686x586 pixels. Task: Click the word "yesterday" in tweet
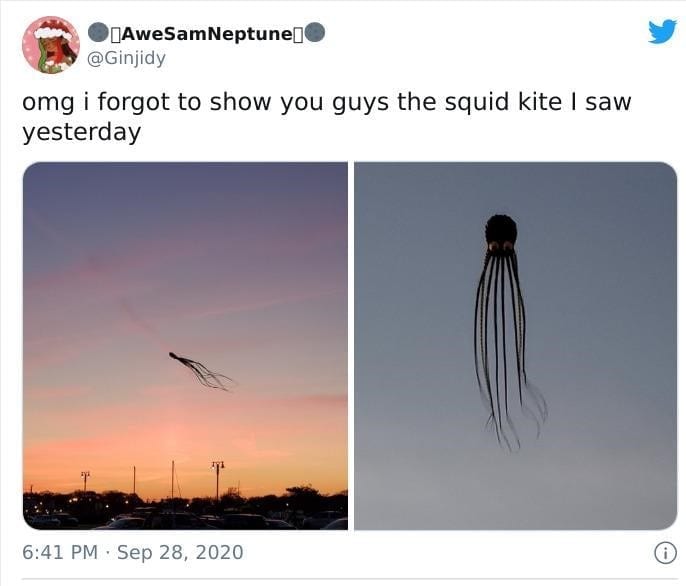[x=81, y=132]
